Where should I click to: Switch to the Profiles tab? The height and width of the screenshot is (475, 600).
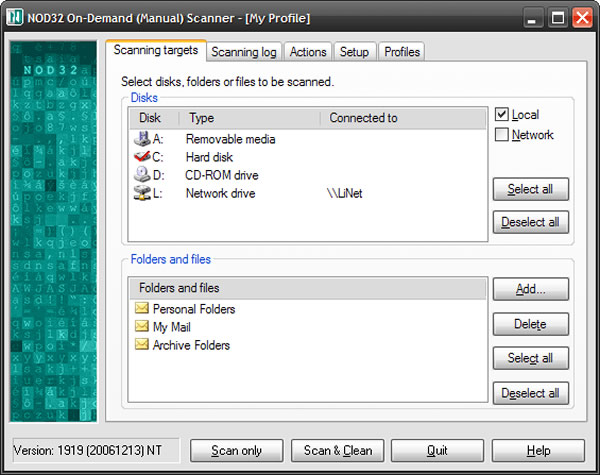pyautogui.click(x=402, y=52)
